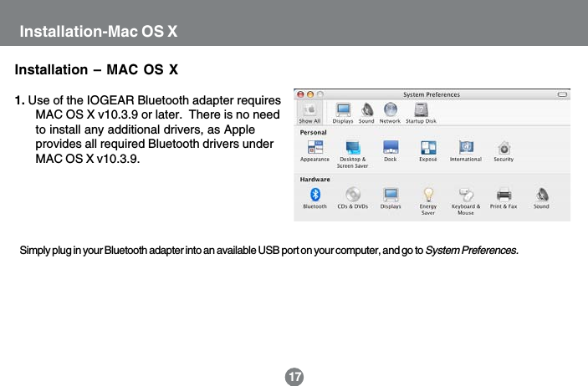The height and width of the screenshot is (386, 588).
Task: Open Keyboard & Mouse preferences
Action: coord(466,201)
